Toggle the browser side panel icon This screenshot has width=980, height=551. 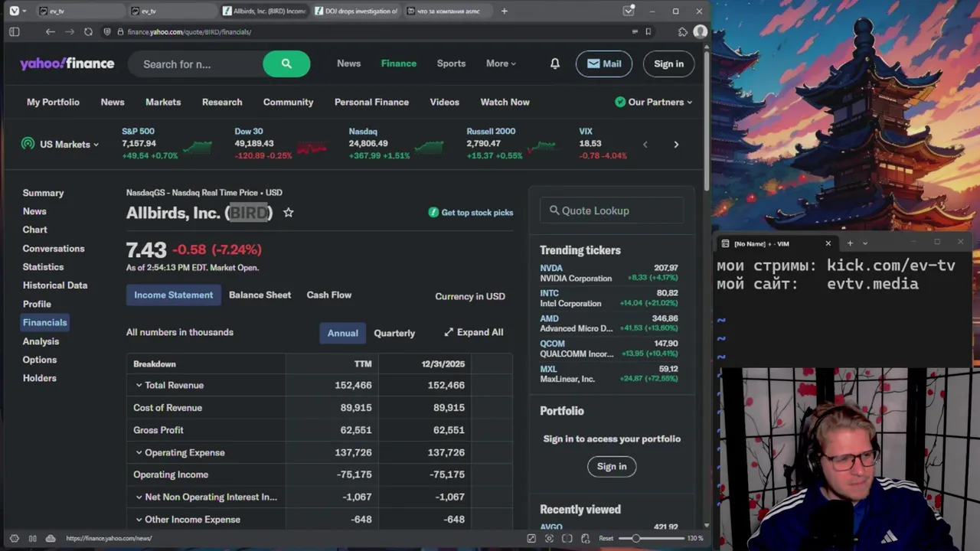click(14, 31)
